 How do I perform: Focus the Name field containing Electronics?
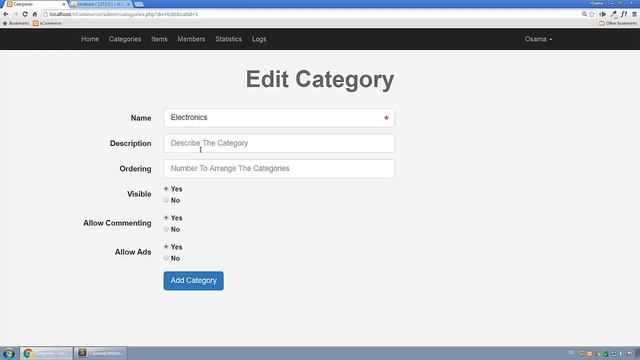click(x=279, y=118)
